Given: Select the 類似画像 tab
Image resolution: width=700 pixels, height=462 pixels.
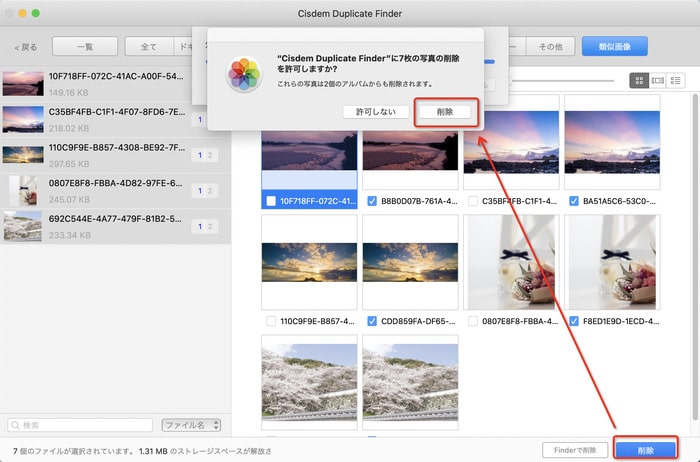Looking at the screenshot, I should coord(615,46).
